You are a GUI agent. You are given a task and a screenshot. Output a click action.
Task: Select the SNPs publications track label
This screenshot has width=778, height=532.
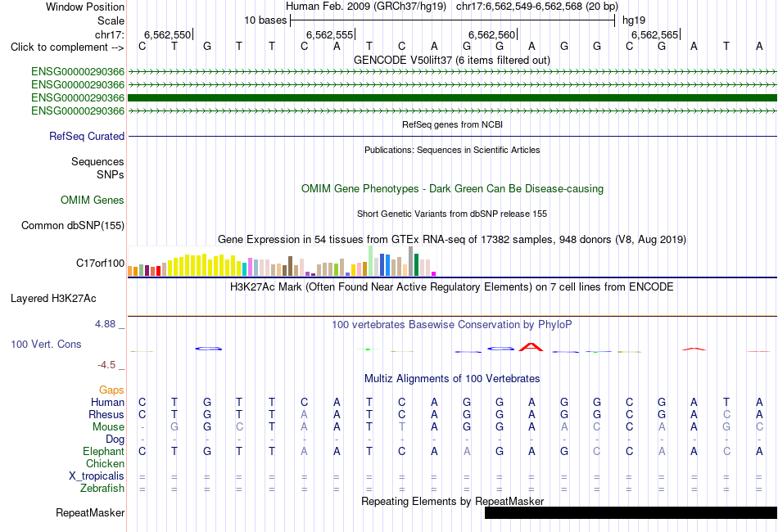click(x=111, y=174)
